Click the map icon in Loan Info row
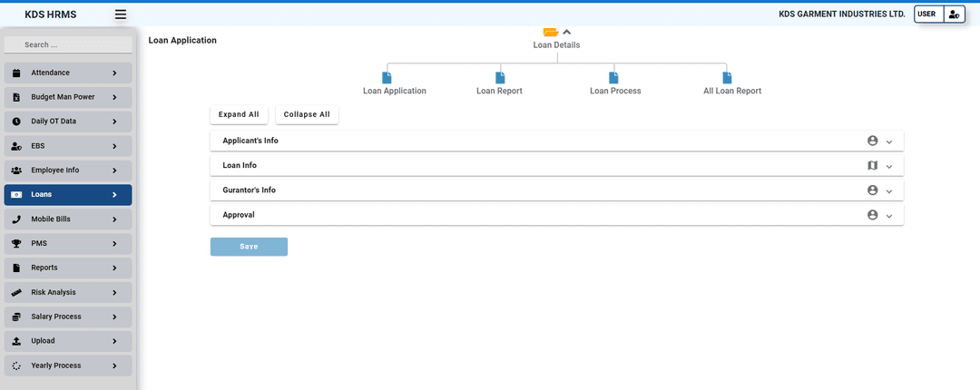 tap(873, 166)
